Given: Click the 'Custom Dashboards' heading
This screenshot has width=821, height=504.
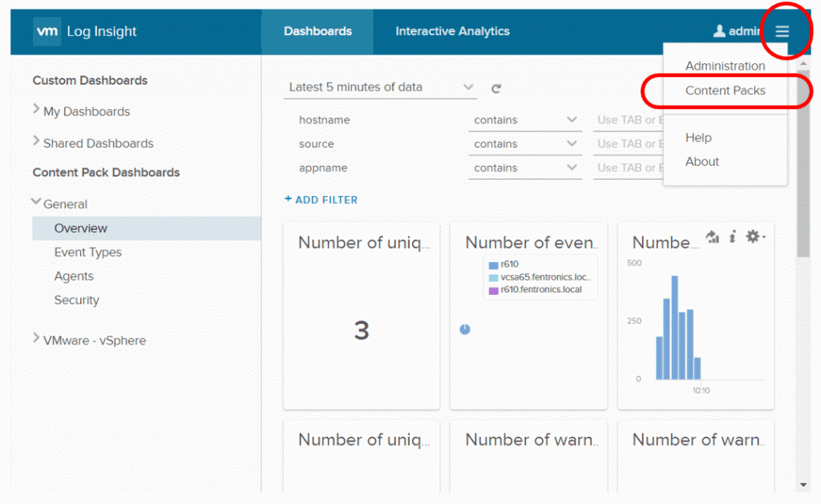Looking at the screenshot, I should (x=90, y=81).
